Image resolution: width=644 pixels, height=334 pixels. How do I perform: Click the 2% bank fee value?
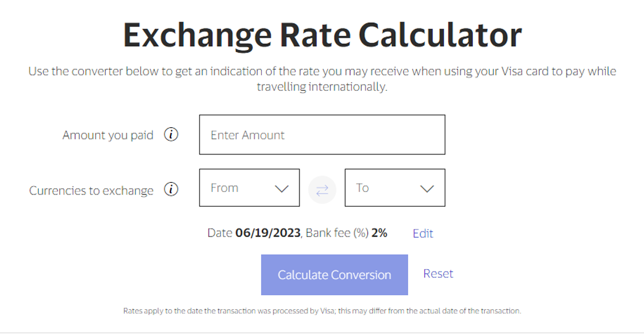click(x=380, y=233)
